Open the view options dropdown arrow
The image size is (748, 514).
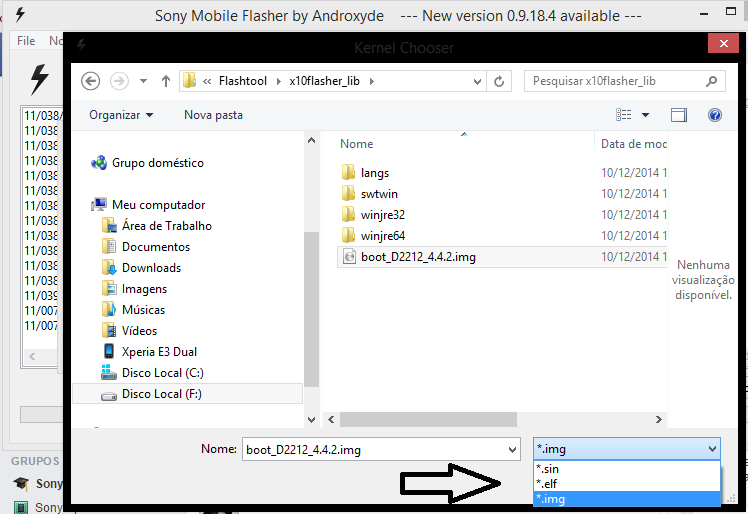point(645,115)
